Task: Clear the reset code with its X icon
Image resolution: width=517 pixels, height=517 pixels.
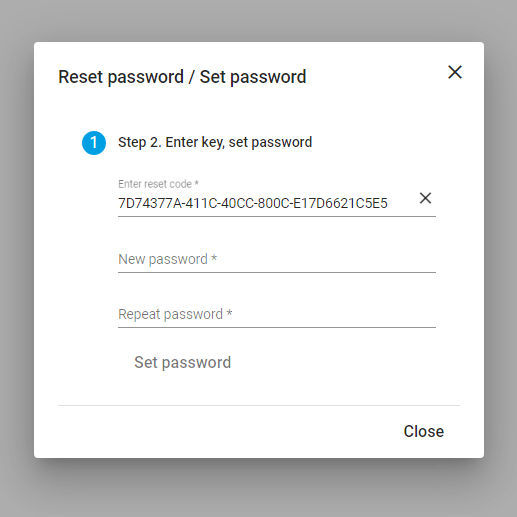Action: [x=425, y=198]
